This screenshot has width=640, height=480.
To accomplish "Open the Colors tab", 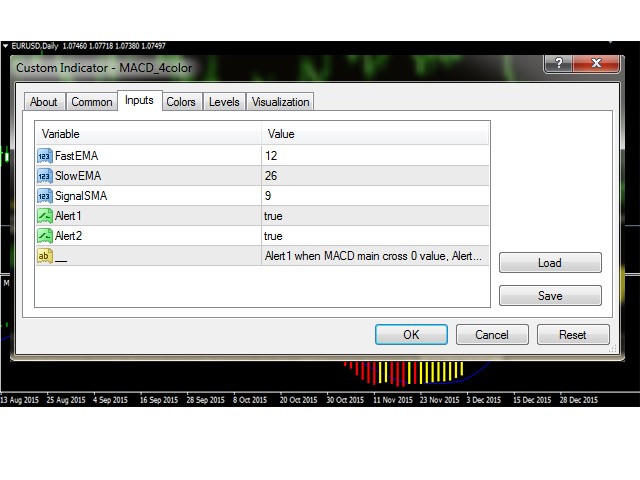I will (x=182, y=102).
